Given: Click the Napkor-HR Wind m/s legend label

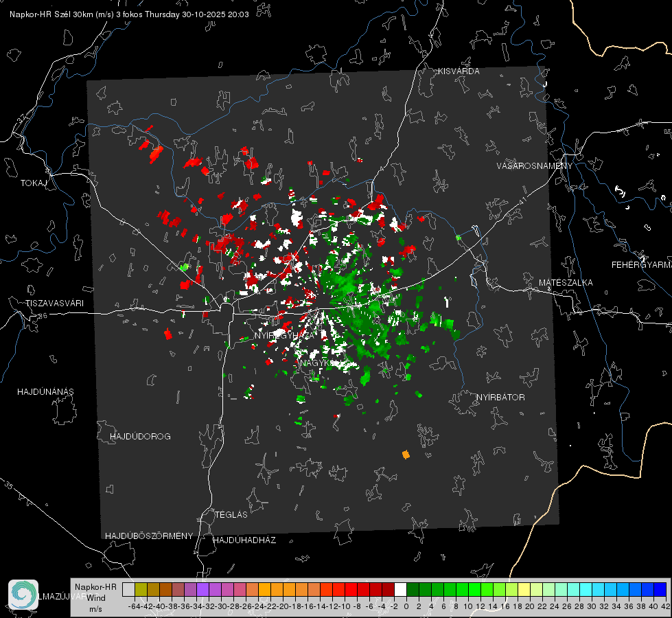Looking at the screenshot, I should [x=95, y=598].
